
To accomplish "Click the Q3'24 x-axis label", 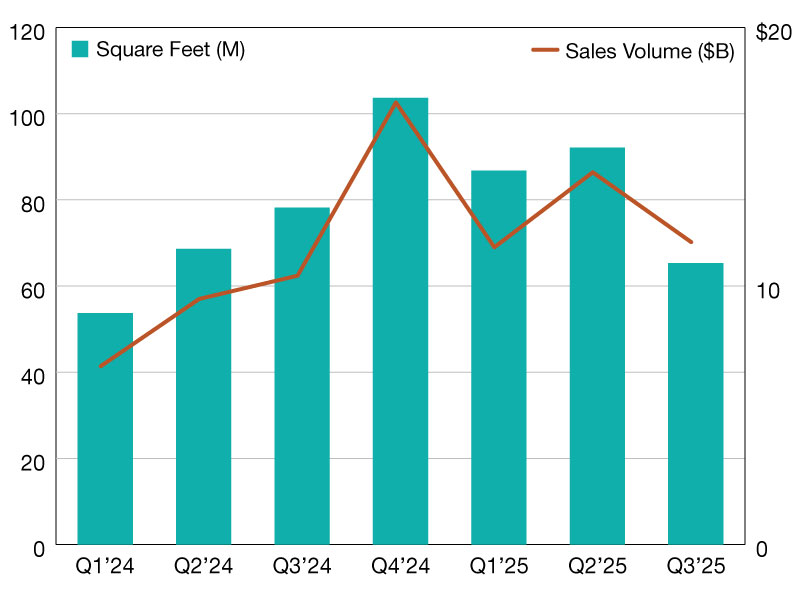I will click(x=302, y=566).
